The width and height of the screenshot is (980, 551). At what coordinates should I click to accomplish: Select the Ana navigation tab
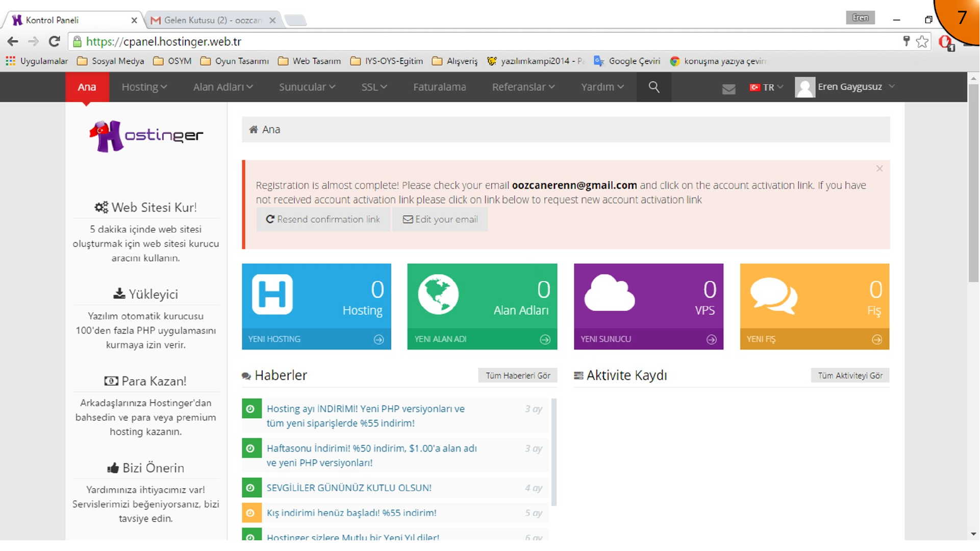[87, 87]
